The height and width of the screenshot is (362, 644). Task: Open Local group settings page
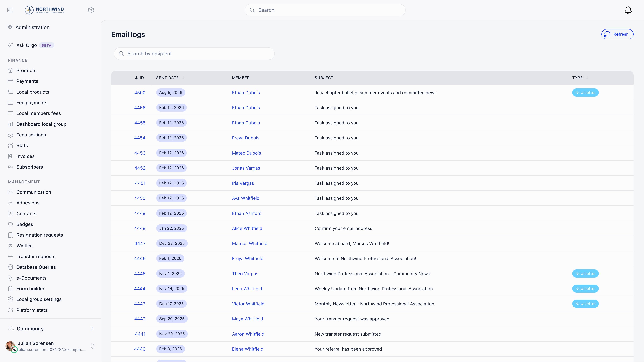pos(39,299)
